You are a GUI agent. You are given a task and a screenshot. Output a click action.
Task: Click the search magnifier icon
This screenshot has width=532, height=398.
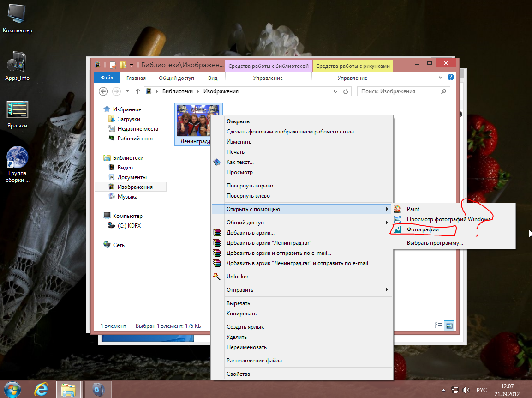tap(443, 91)
